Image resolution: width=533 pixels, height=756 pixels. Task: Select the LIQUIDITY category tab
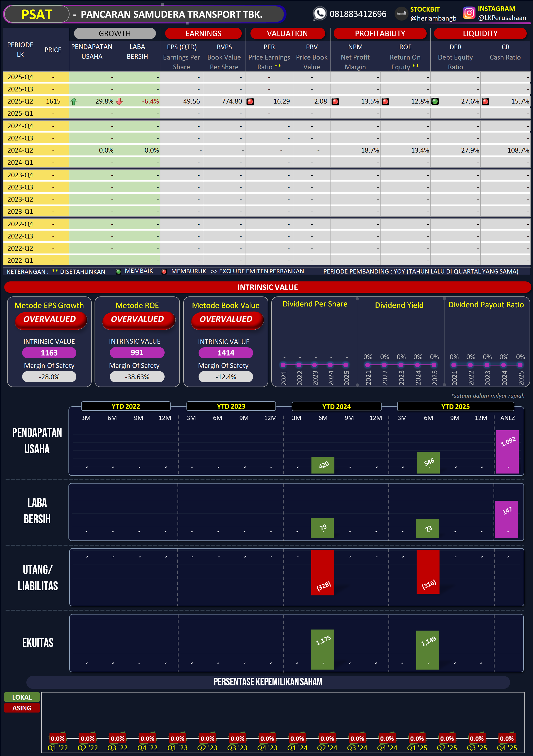tap(480, 33)
